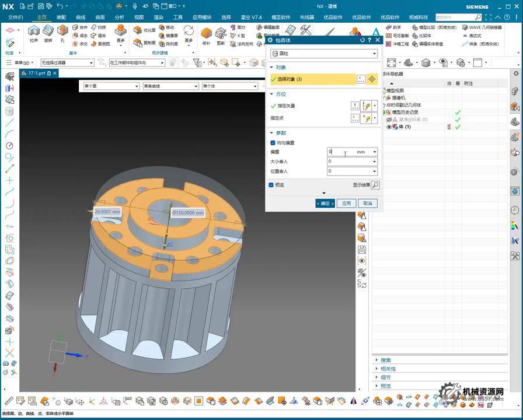Click the 拉伸 (Extrude) tool icon
The height and width of the screenshot is (420, 523).
click(33, 32)
